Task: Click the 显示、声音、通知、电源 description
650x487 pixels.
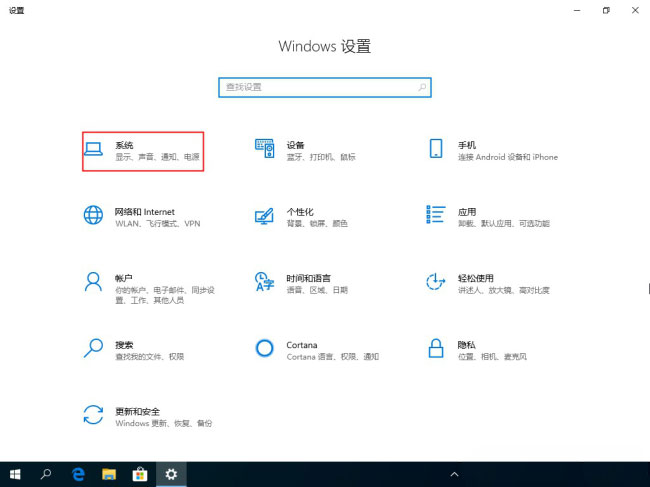Action: tap(157, 157)
